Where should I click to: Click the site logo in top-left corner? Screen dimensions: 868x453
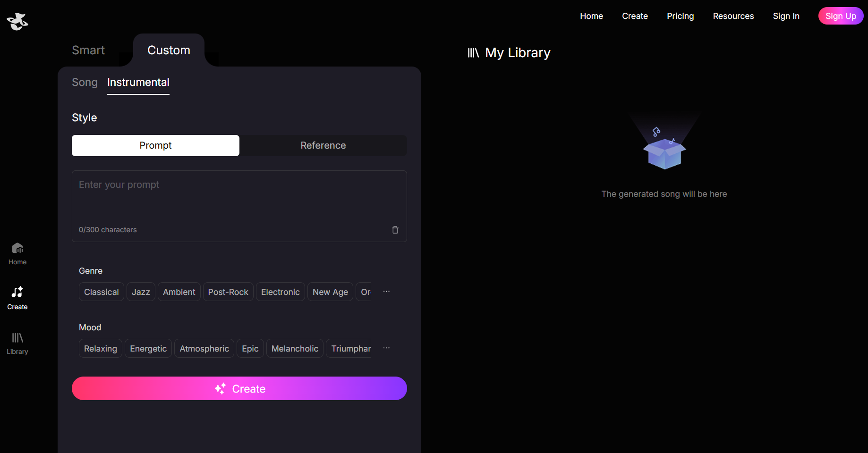17,21
